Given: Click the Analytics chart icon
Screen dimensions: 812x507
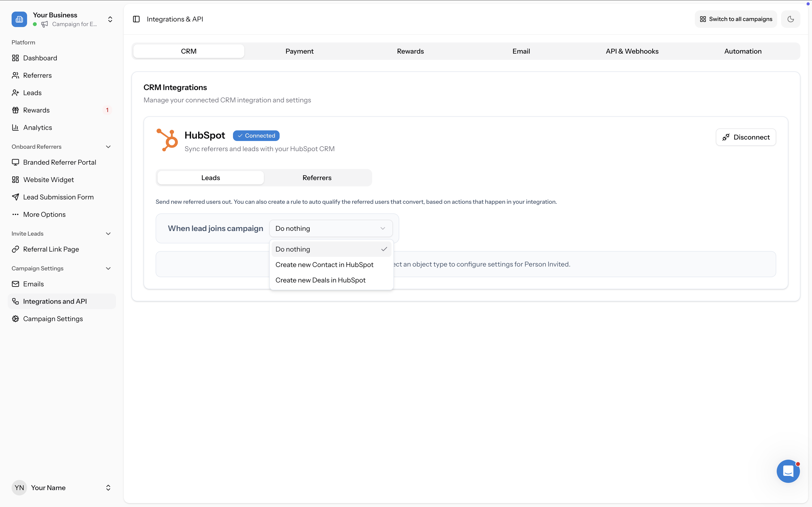Looking at the screenshot, I should [15, 127].
